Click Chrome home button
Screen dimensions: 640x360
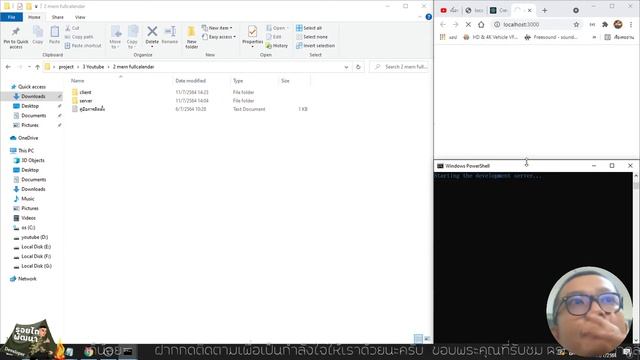point(481,24)
